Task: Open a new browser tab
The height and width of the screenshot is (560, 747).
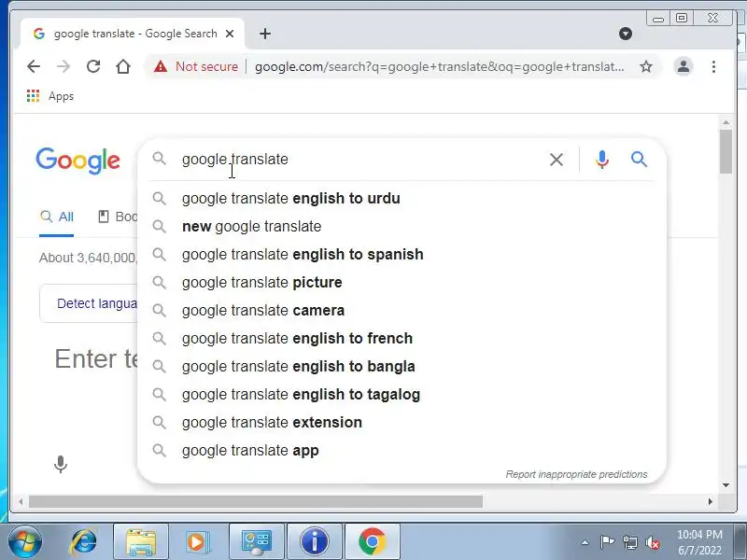Action: pos(265,34)
